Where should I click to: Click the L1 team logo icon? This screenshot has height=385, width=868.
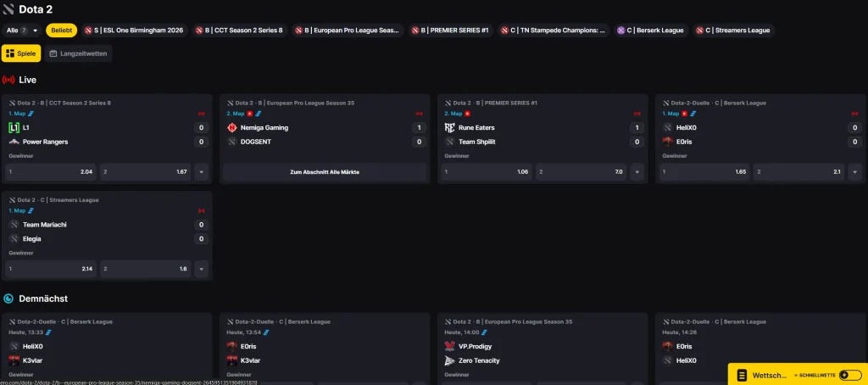(x=14, y=127)
